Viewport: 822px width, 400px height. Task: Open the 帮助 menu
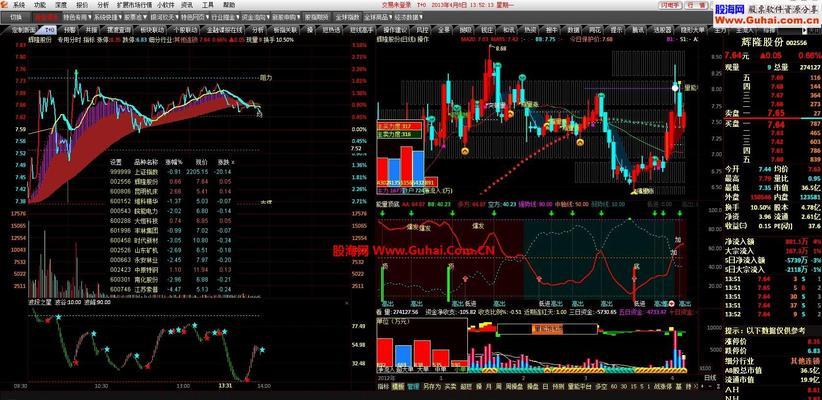point(230,4)
